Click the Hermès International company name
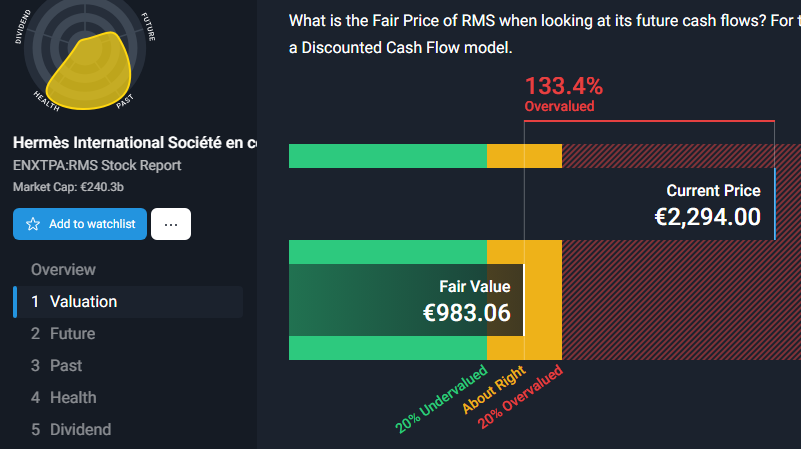The height and width of the screenshot is (449, 801). click(135, 143)
